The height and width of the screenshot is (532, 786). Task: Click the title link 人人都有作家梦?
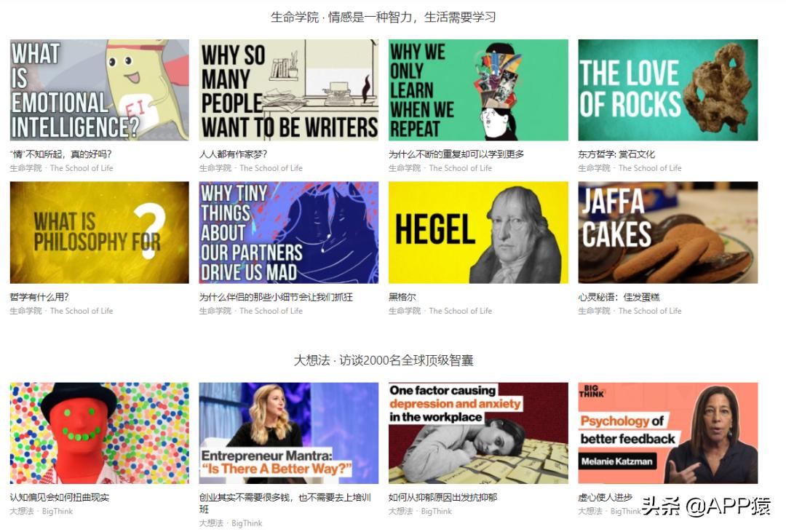[233, 154]
